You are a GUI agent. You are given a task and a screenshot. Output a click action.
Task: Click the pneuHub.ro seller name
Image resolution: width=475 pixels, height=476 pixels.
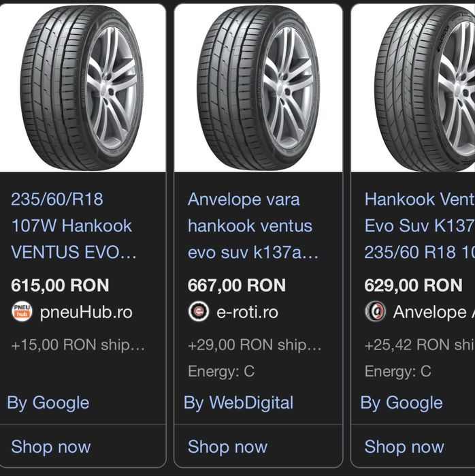(x=86, y=312)
